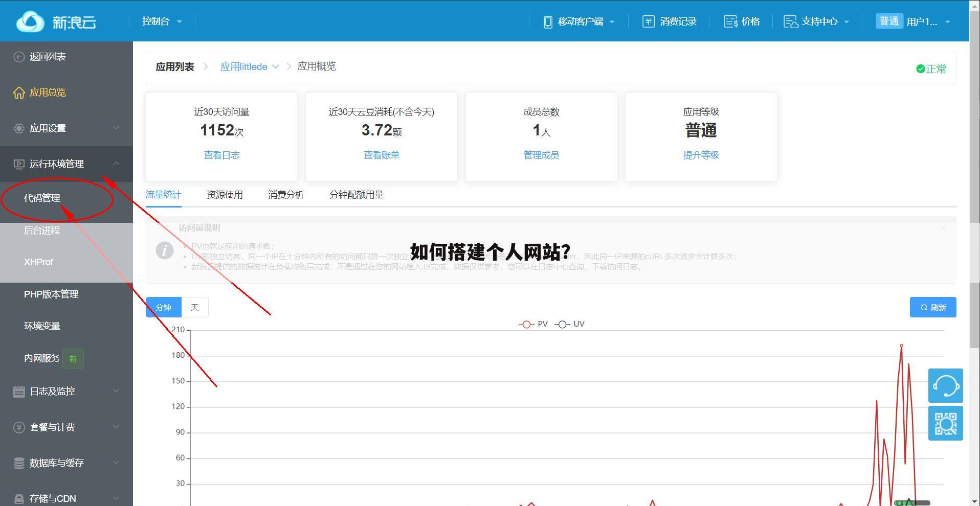Click the 提升等级 link
Viewport: 980px width, 506px height.
click(x=701, y=155)
